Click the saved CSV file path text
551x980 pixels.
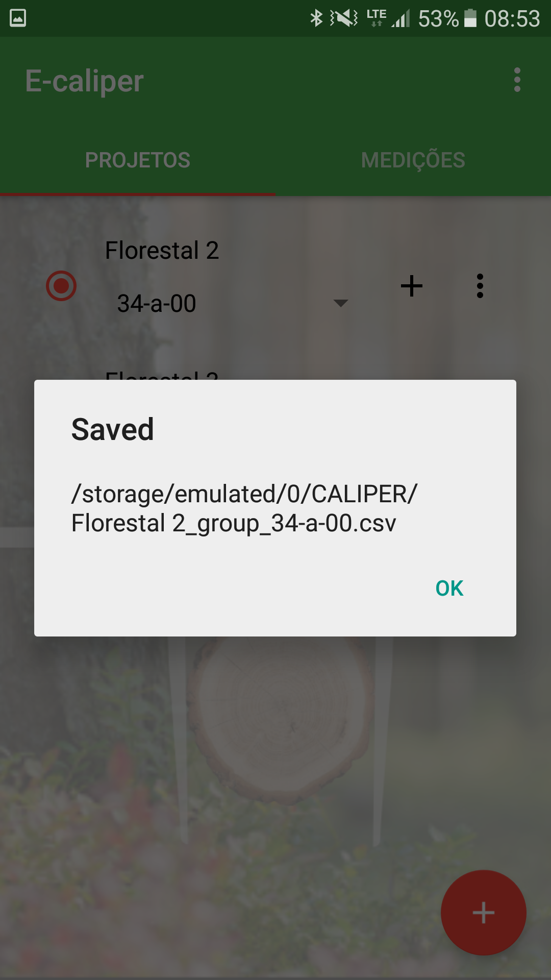pyautogui.click(x=244, y=508)
